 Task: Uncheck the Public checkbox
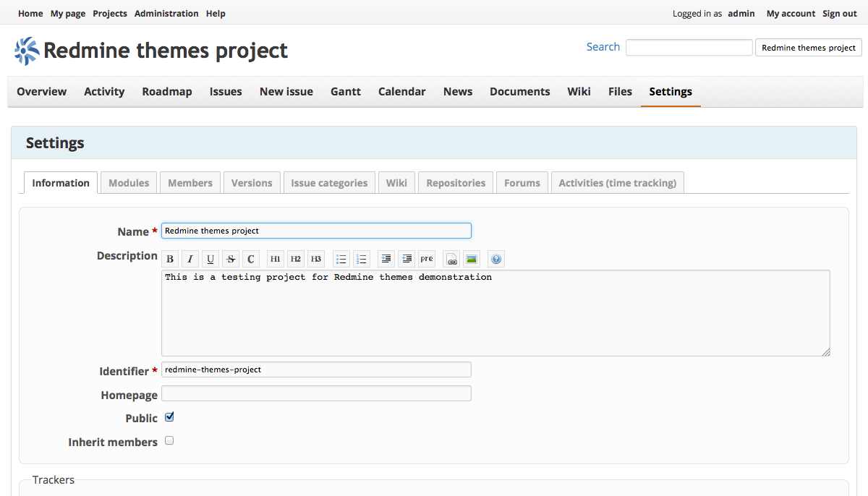(169, 417)
